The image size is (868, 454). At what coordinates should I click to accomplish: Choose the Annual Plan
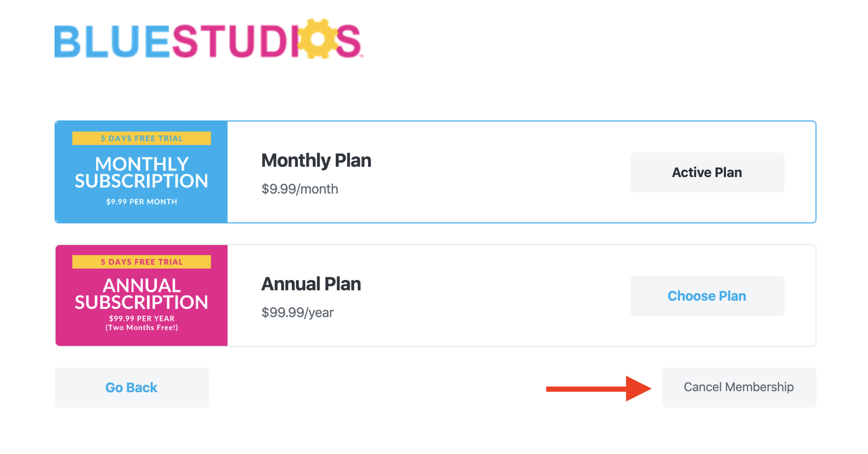point(707,296)
